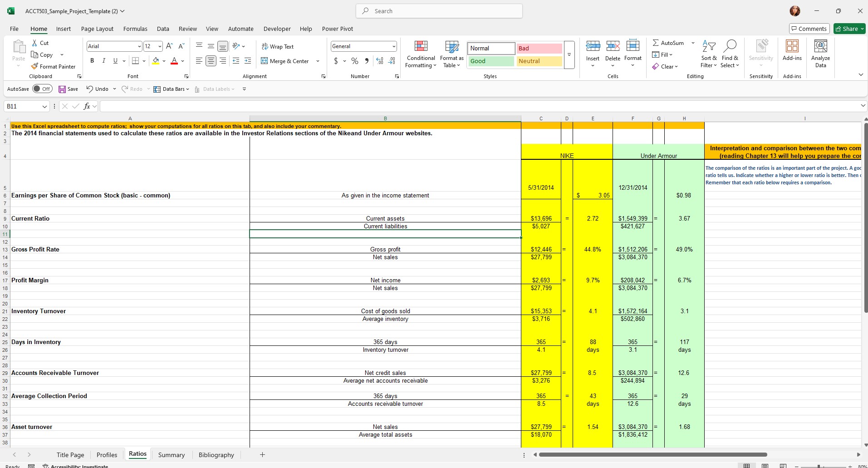Change the font color swatch
This screenshot has height=468, width=868.
point(174,61)
